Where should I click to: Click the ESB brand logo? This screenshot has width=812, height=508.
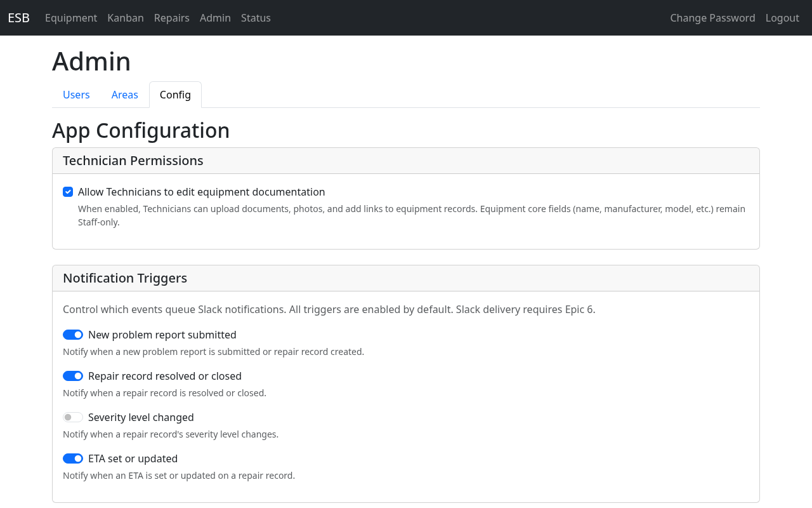pyautogui.click(x=18, y=18)
